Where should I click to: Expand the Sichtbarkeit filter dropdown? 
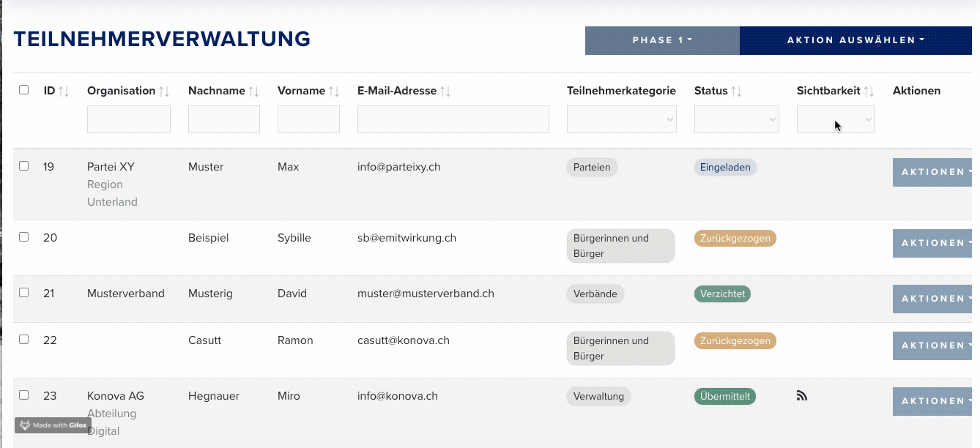(x=836, y=119)
